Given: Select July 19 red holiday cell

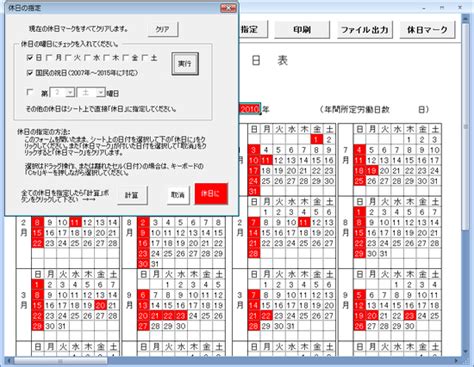Looking at the screenshot, I should point(372,171).
